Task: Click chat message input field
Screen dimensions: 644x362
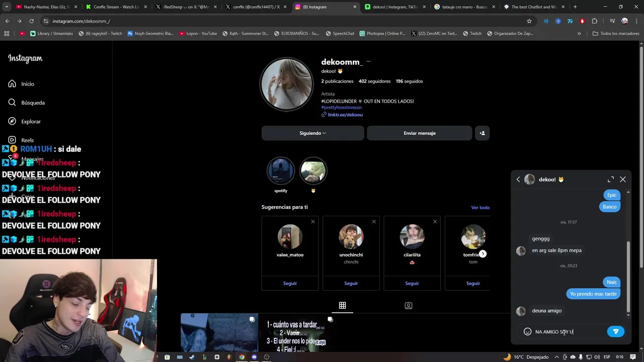Action: (x=569, y=332)
